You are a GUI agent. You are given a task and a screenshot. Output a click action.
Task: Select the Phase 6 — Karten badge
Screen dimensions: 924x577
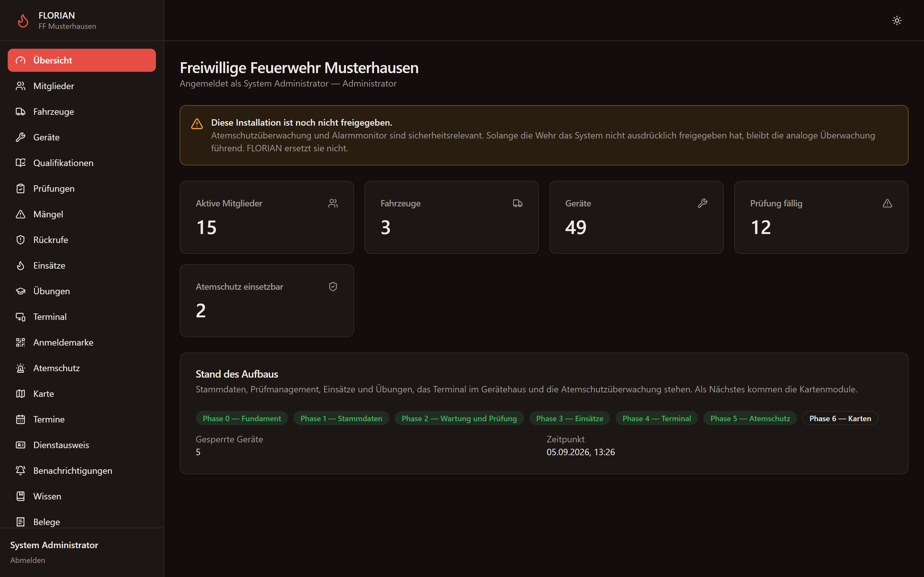(840, 418)
